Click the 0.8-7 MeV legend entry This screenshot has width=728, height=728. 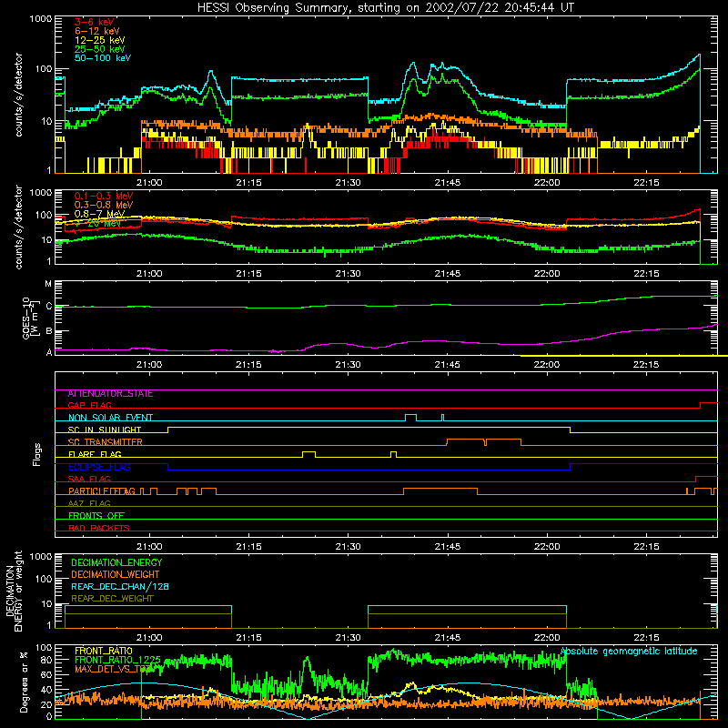click(99, 214)
